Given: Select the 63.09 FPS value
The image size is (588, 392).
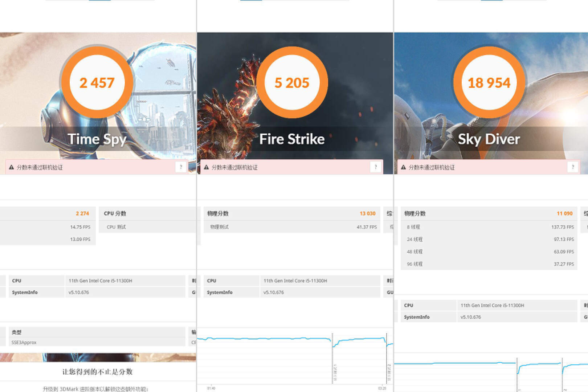Looking at the screenshot, I should [x=564, y=252].
